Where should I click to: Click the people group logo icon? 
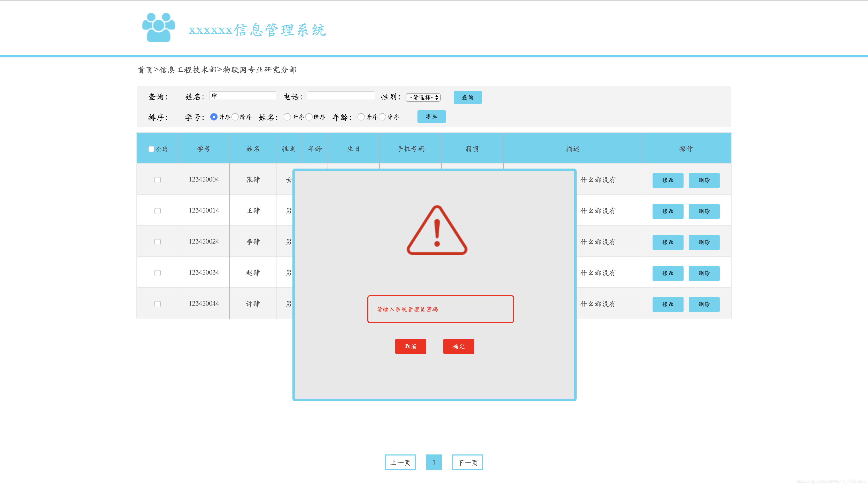(x=158, y=27)
